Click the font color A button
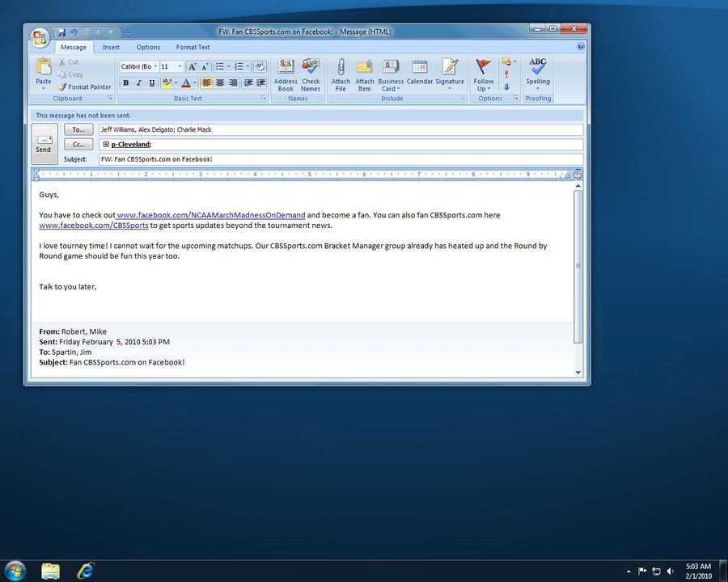The height and width of the screenshot is (582, 728). 186,82
